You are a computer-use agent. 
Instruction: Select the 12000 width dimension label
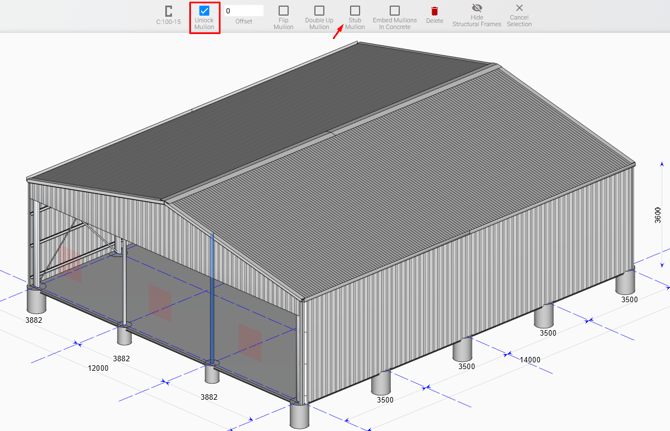[x=98, y=368]
